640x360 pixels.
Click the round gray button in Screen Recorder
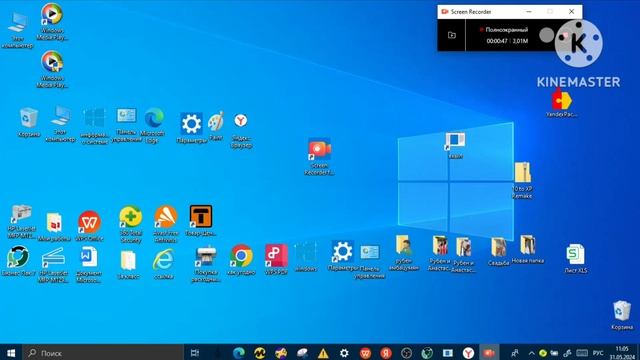[546, 35]
